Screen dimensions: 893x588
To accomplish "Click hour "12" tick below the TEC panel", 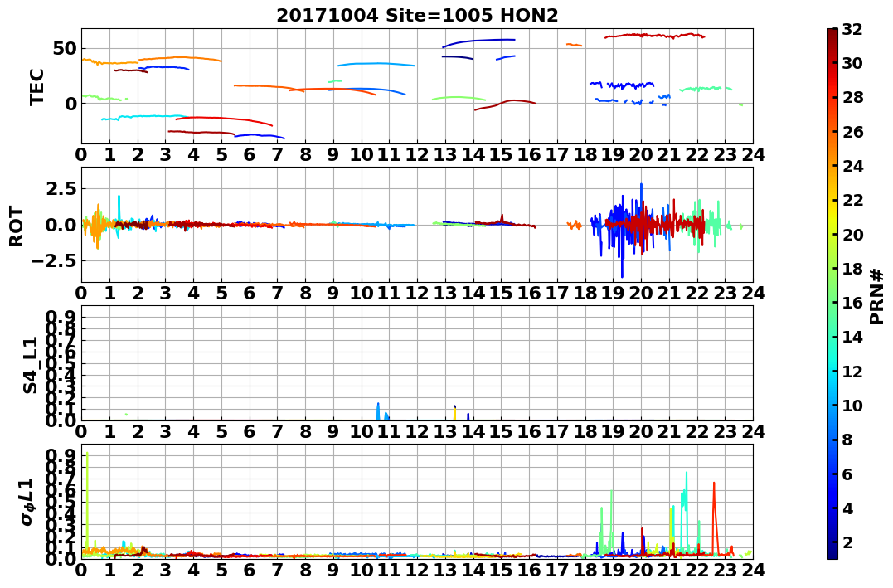I will 417,154.
